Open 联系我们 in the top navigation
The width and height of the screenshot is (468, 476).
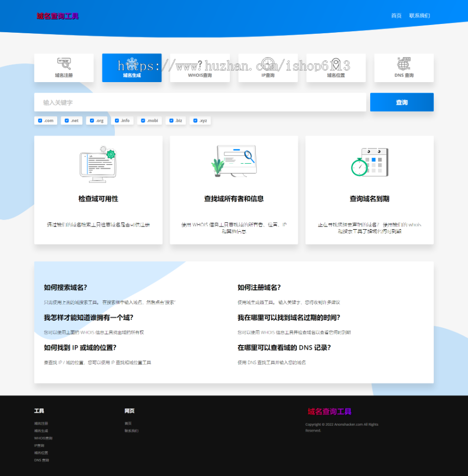click(420, 16)
